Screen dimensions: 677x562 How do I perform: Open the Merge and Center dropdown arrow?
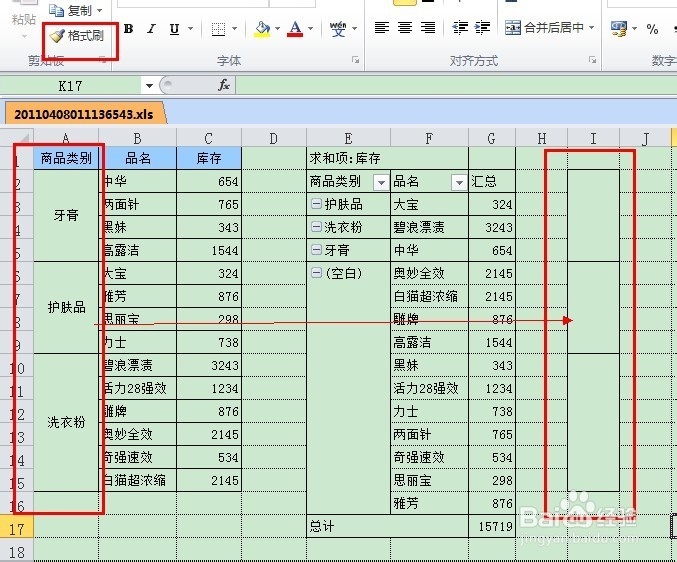point(592,28)
